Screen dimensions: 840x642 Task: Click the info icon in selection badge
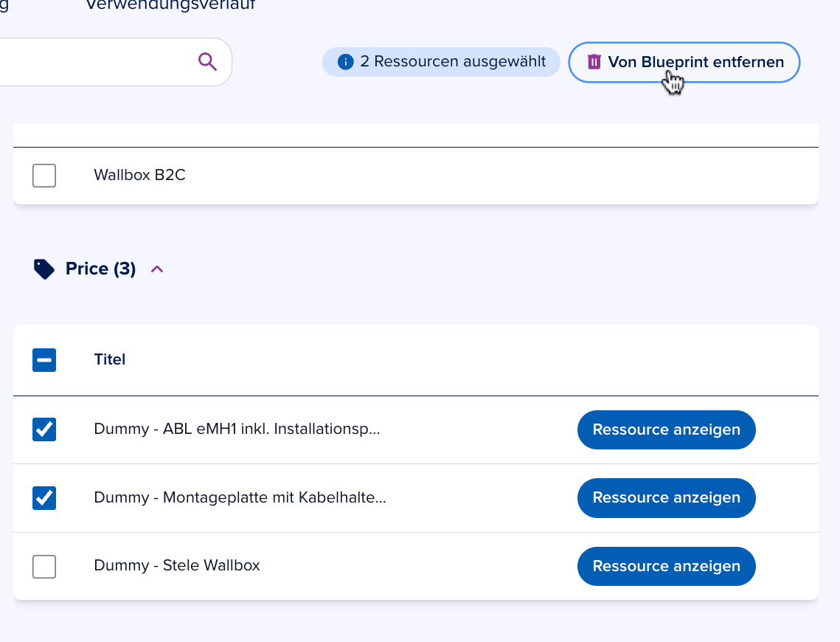click(345, 62)
